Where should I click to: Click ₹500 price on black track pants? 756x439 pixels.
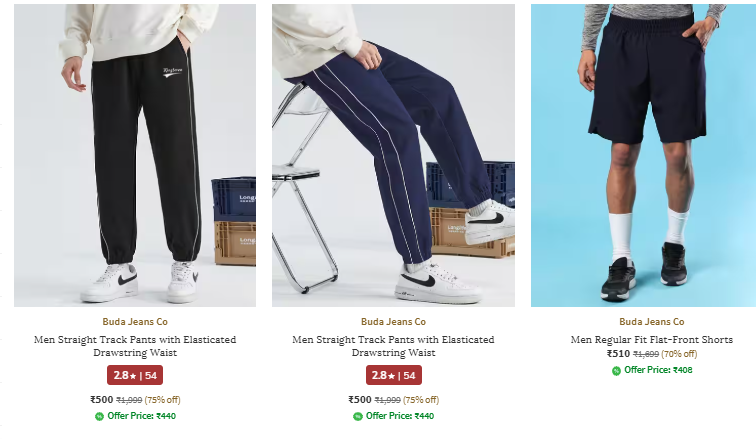[102, 399]
